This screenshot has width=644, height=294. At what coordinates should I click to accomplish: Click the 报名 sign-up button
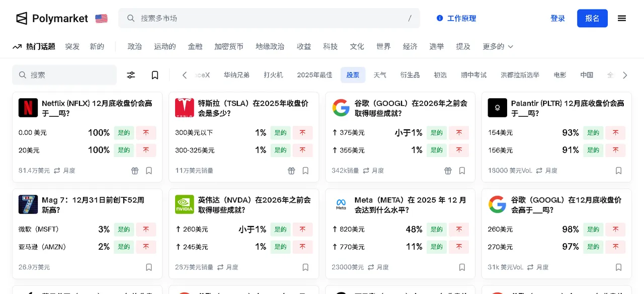pos(592,19)
